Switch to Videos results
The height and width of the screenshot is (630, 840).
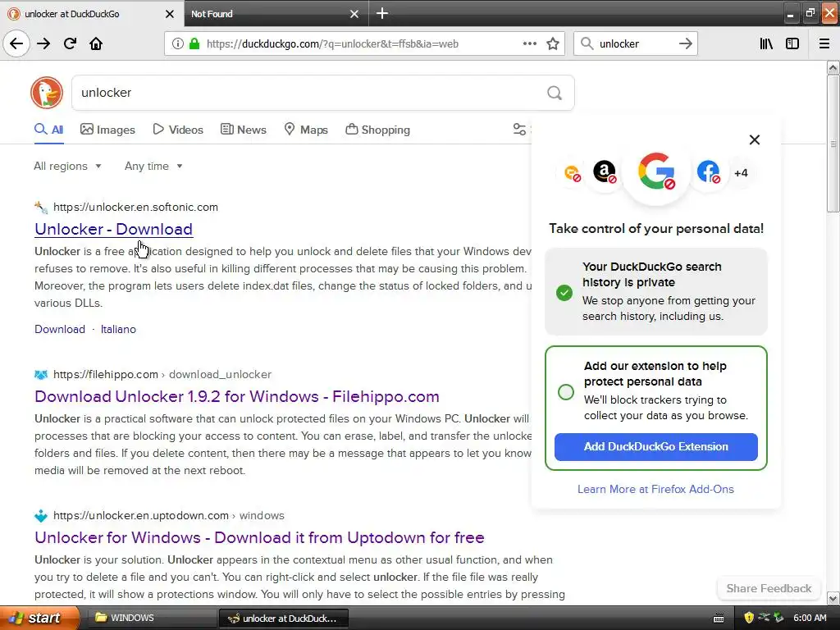(178, 130)
